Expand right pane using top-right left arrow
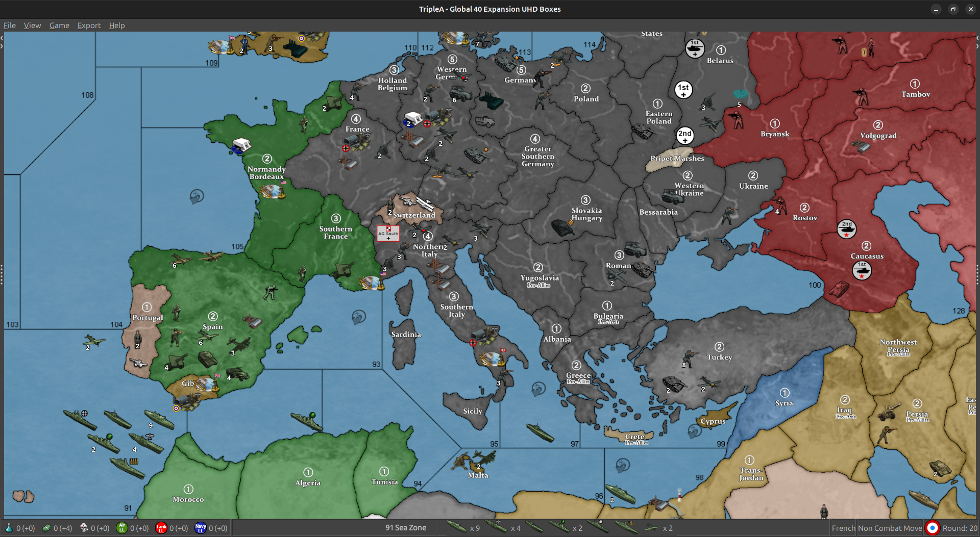980x537 pixels. (977, 38)
